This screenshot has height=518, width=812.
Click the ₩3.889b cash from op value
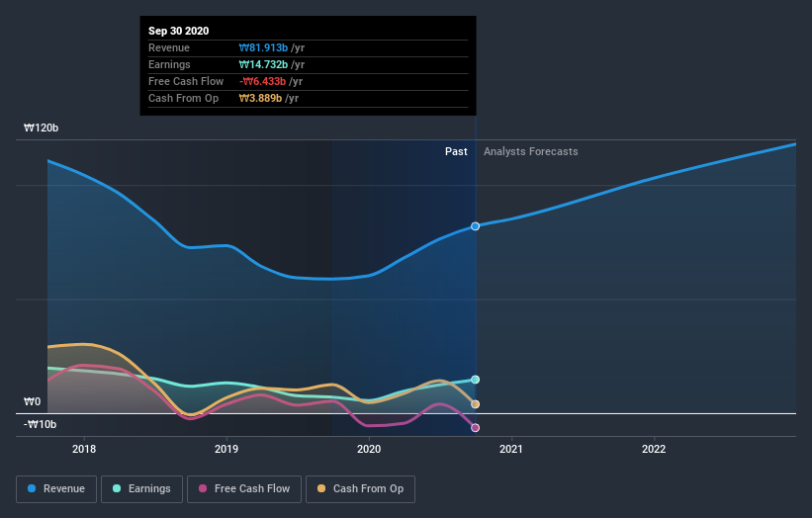point(260,98)
